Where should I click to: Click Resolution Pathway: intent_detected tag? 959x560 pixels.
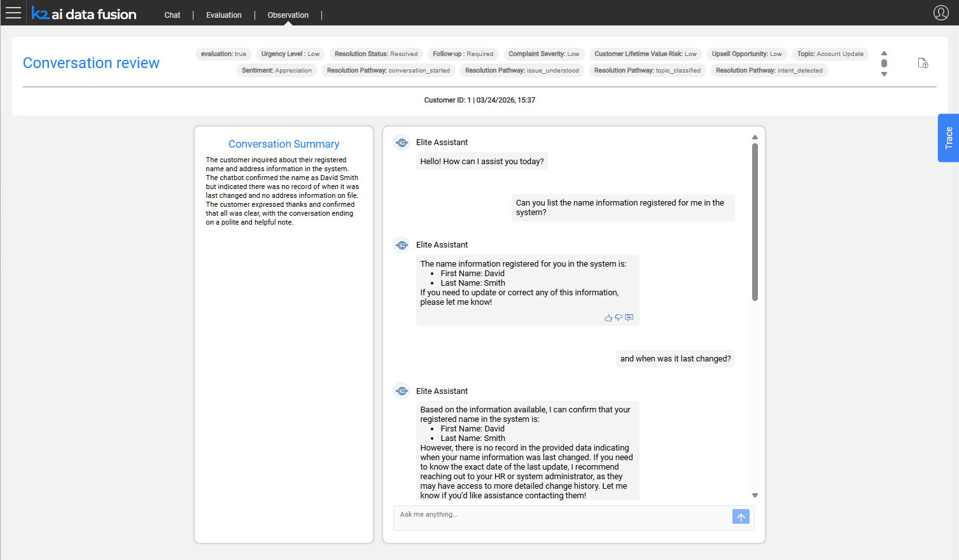tap(769, 71)
